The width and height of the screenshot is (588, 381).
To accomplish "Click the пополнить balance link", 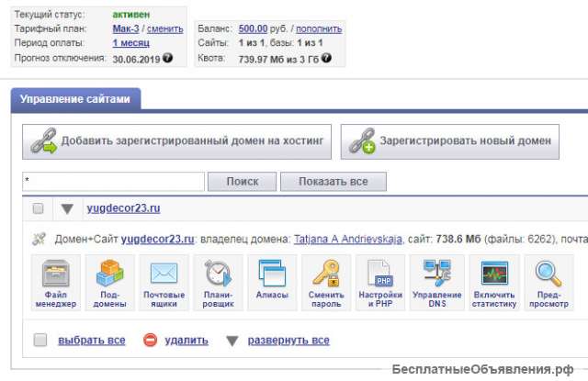I will coord(319,28).
